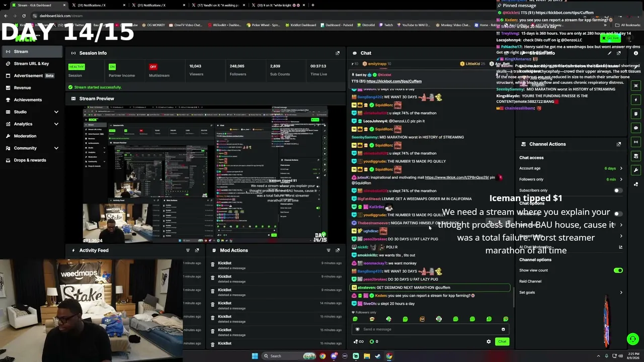Open kickbot tips link in pinned message
The image size is (644, 362).
(x=394, y=81)
